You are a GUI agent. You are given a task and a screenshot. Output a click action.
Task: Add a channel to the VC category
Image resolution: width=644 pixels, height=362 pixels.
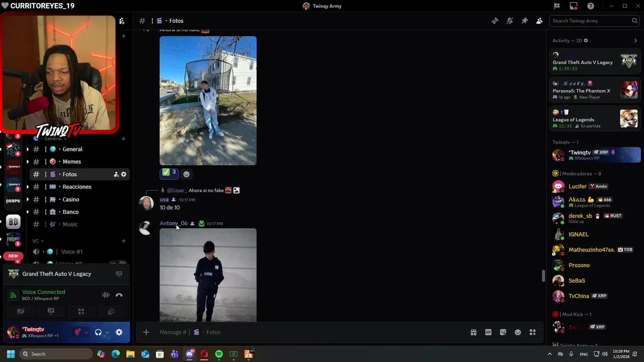(x=123, y=241)
